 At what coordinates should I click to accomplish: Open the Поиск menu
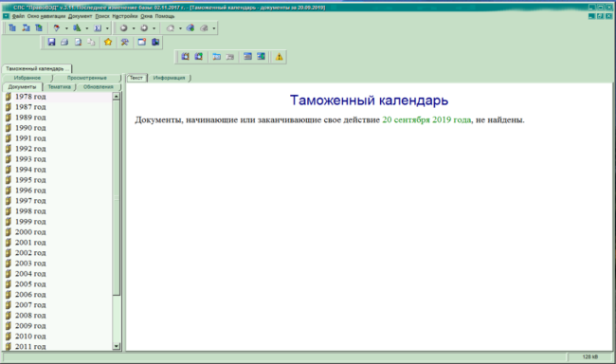(x=102, y=16)
